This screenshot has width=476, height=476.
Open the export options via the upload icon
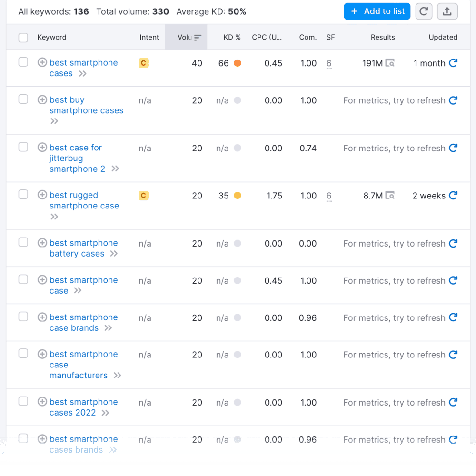(x=447, y=11)
